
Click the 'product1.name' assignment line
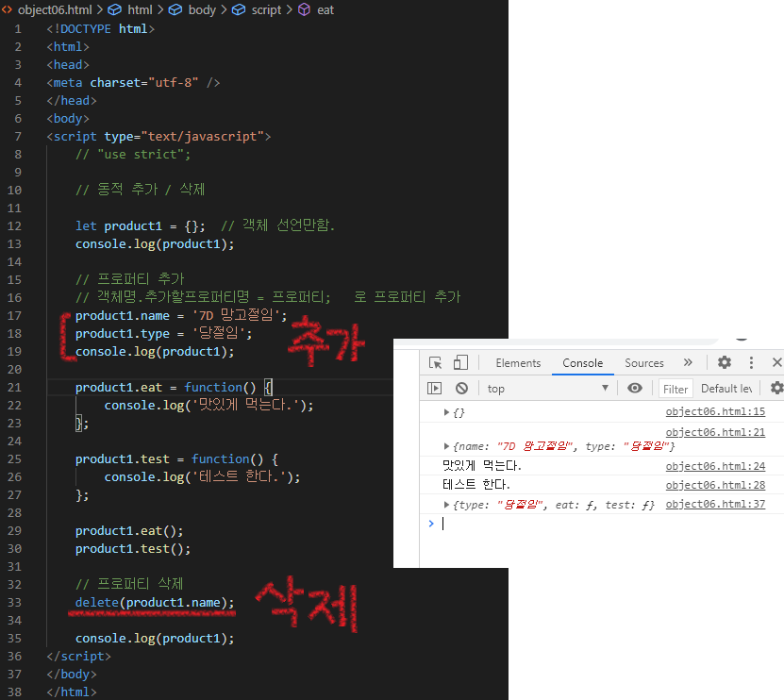[181, 315]
